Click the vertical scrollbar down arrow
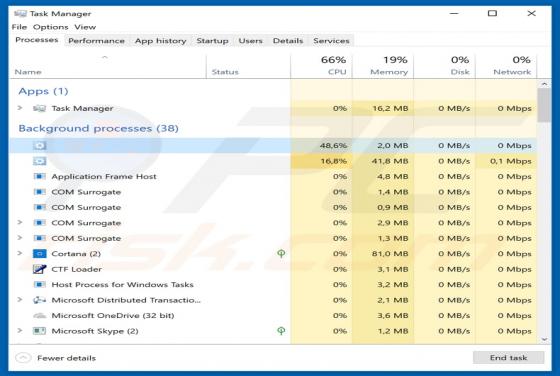 coord(544,339)
